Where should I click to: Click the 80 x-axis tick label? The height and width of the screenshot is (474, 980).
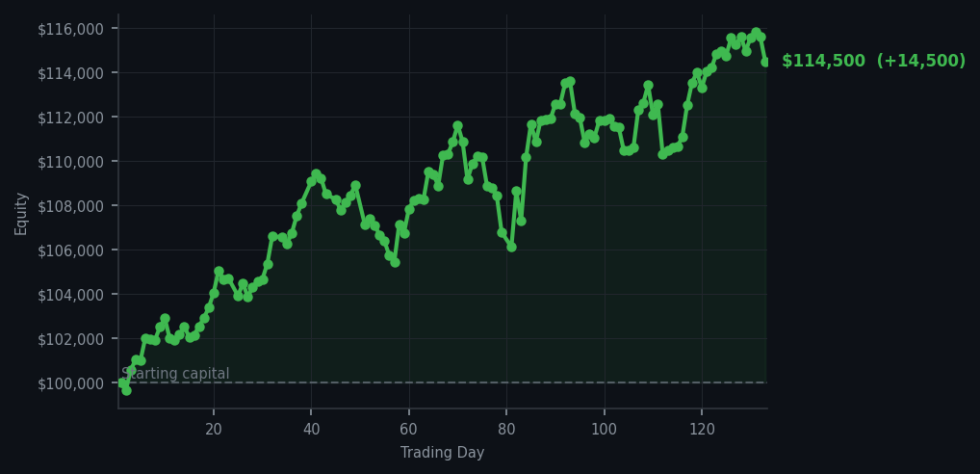point(506,430)
